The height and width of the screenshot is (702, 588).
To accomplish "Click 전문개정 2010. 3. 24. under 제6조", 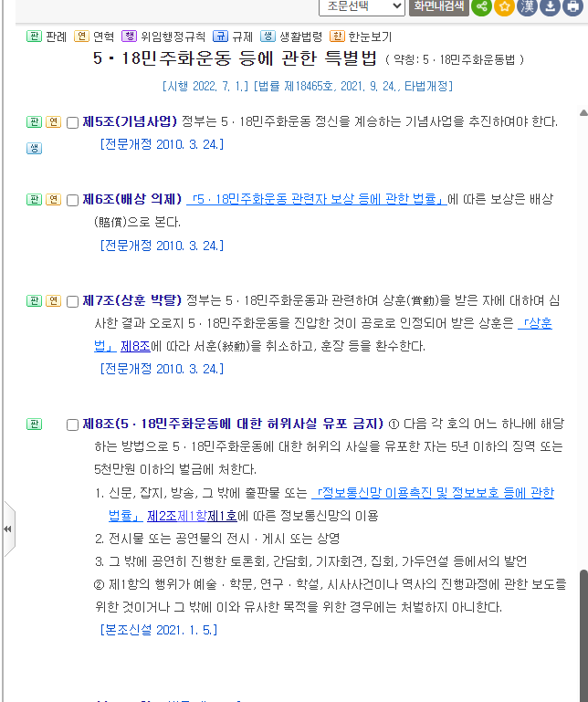I will coord(162,246).
